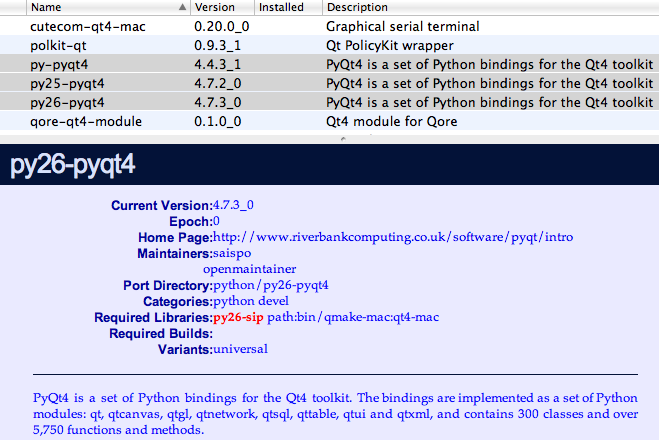This screenshot has width=659, height=440.
Task: Sort by the Installed column header
Action: 288,7
